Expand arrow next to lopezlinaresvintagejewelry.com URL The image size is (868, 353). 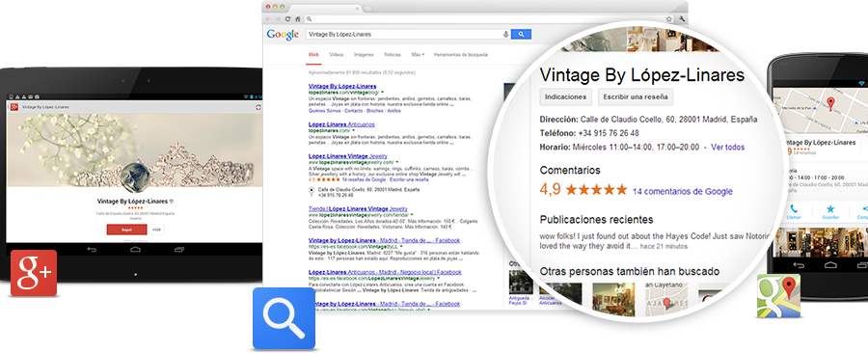[398, 163]
